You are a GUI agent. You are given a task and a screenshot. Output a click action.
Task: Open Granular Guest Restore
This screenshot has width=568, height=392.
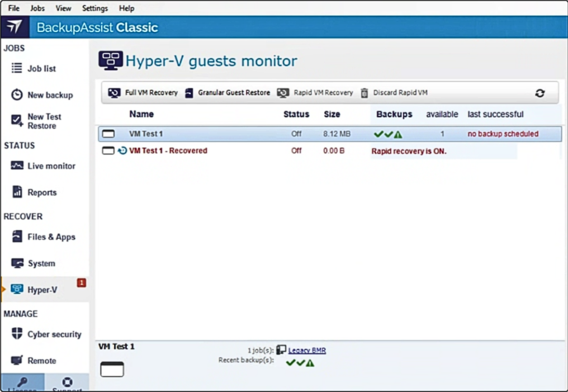tap(228, 93)
